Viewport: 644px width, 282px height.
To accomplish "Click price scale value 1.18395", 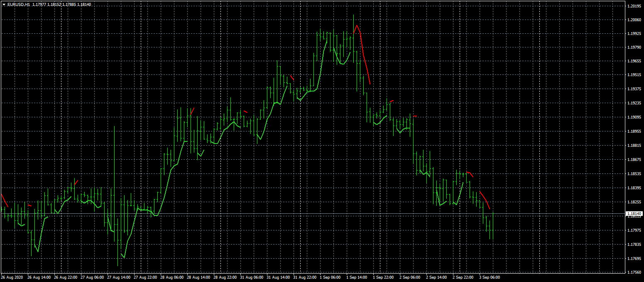I will coord(635,188).
